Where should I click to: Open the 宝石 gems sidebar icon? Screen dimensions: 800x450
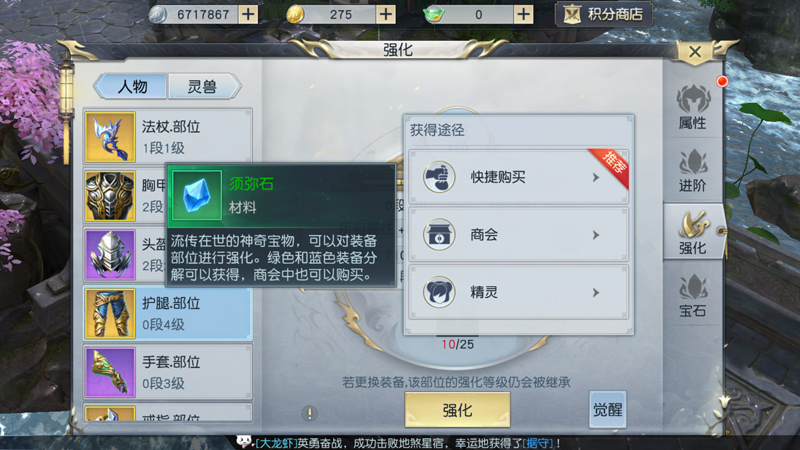[692, 295]
